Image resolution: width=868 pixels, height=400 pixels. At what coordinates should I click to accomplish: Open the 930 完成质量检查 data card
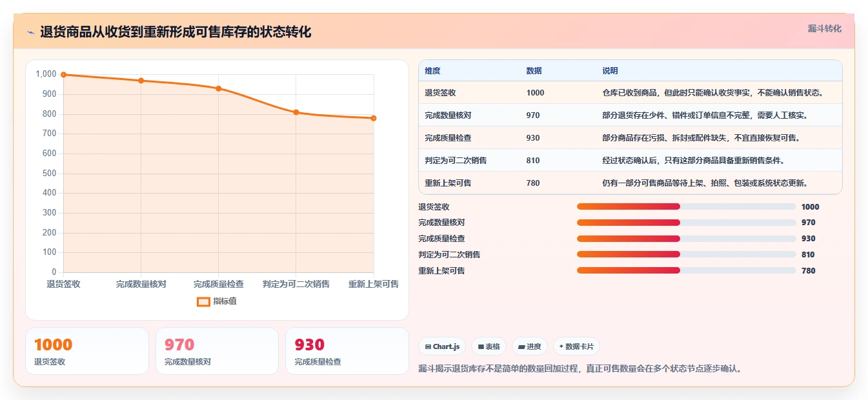coord(347,351)
